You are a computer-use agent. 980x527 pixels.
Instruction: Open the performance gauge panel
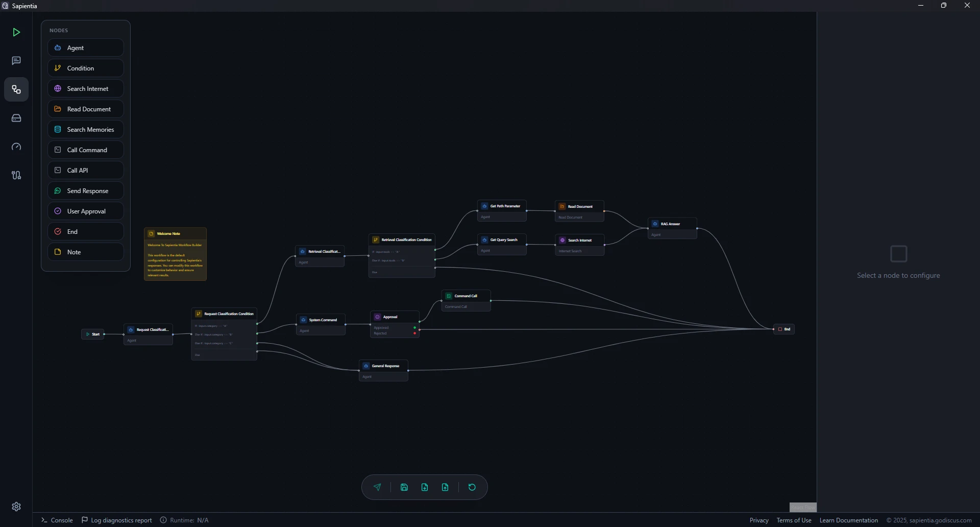[16, 147]
